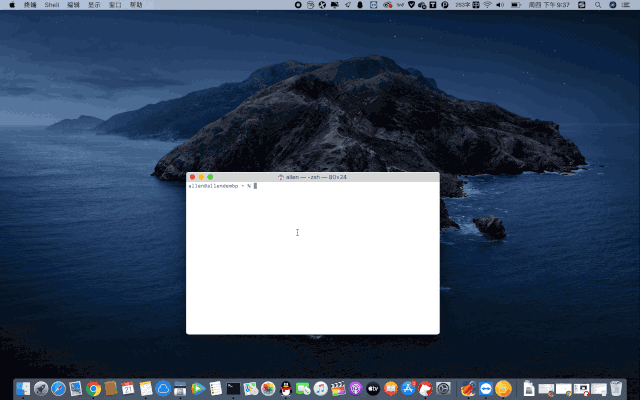Open Photos from the Dock

tap(268, 388)
